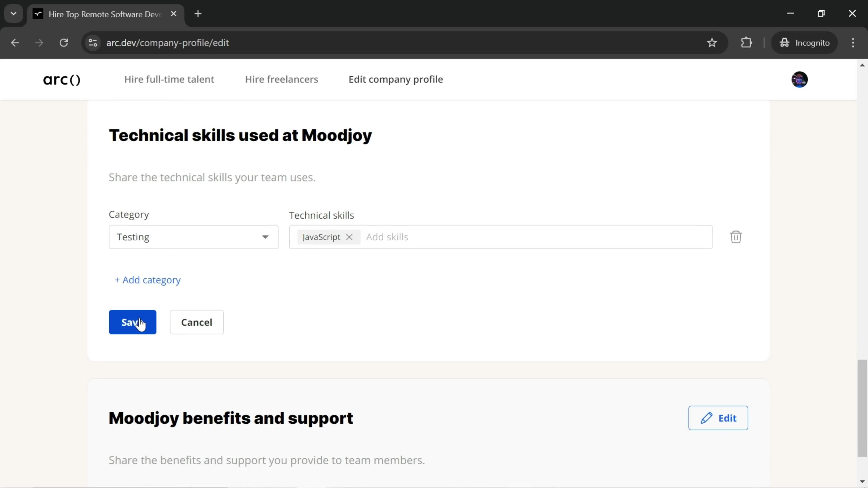Click the X icon to remove JavaScript skill
868x488 pixels.
click(349, 237)
